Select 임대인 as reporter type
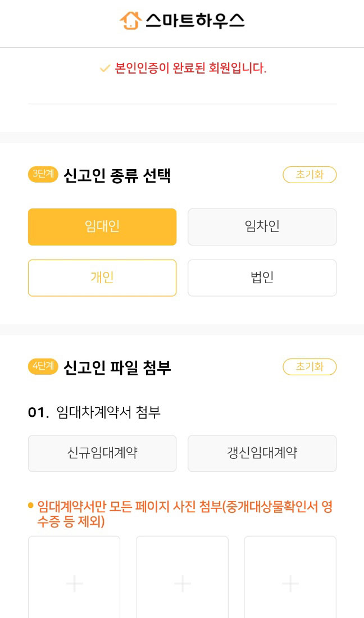 coord(102,227)
